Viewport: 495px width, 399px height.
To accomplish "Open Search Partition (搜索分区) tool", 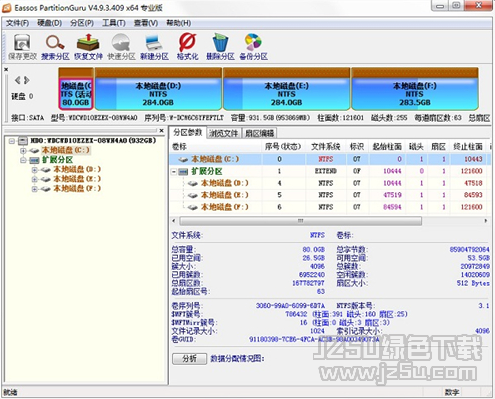I will (55, 47).
